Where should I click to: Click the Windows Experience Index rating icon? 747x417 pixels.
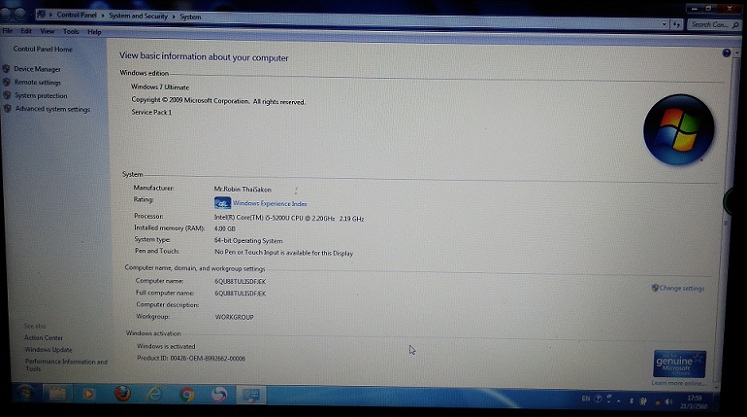click(222, 203)
